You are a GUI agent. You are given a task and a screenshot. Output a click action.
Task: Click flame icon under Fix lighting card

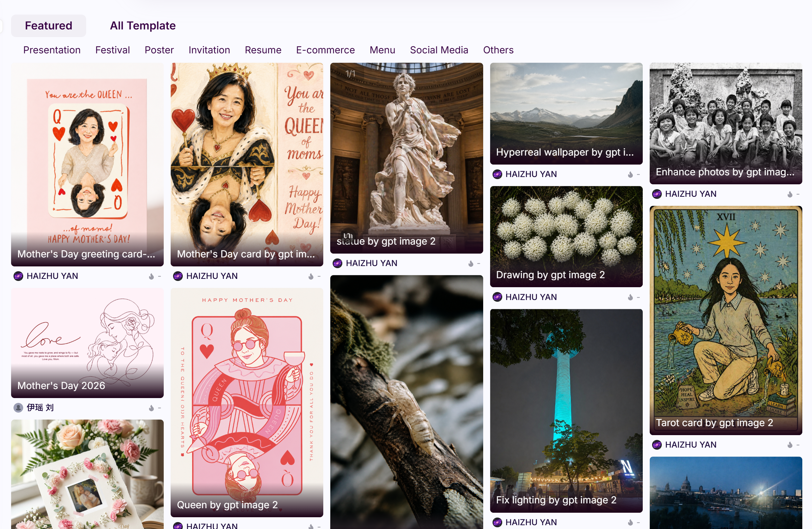(630, 522)
